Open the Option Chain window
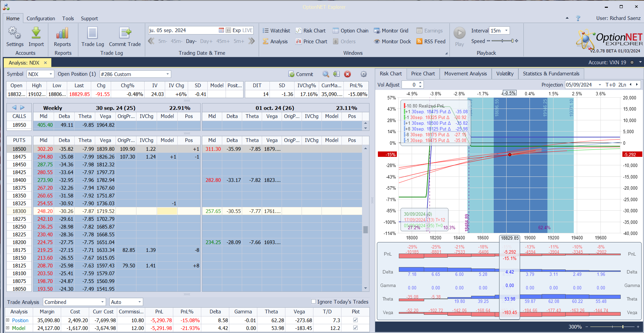 click(x=351, y=31)
